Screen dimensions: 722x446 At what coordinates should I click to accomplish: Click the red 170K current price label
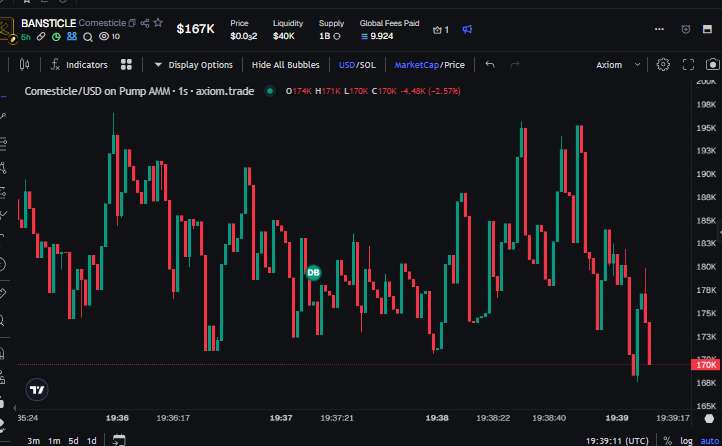click(705, 365)
